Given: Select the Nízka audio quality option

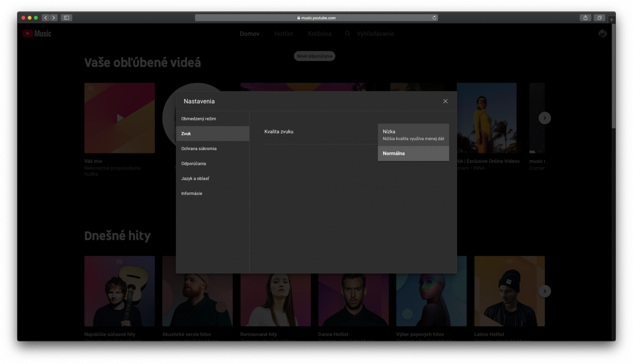Looking at the screenshot, I should point(413,135).
